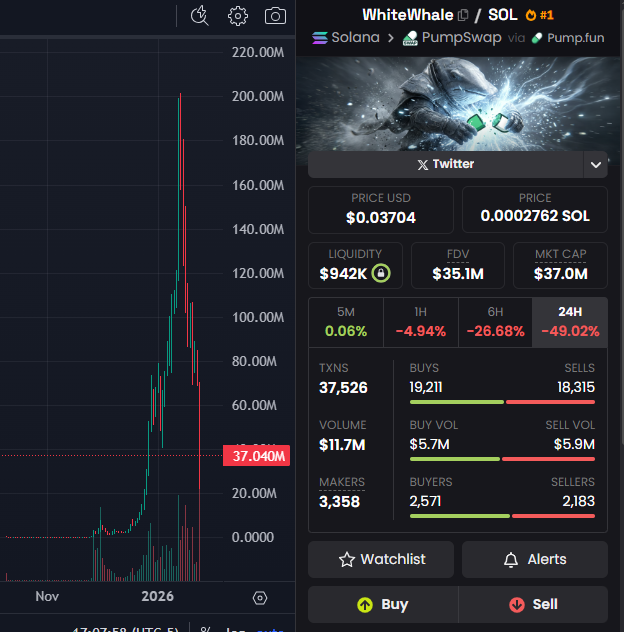Click the PRICE USD value $0.03704
The height and width of the screenshot is (632, 624).
coord(381,218)
